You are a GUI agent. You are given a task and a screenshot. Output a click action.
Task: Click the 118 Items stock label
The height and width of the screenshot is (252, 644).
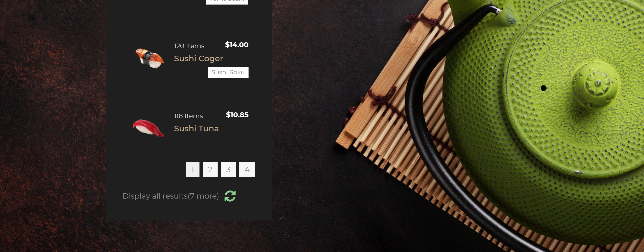[188, 116]
